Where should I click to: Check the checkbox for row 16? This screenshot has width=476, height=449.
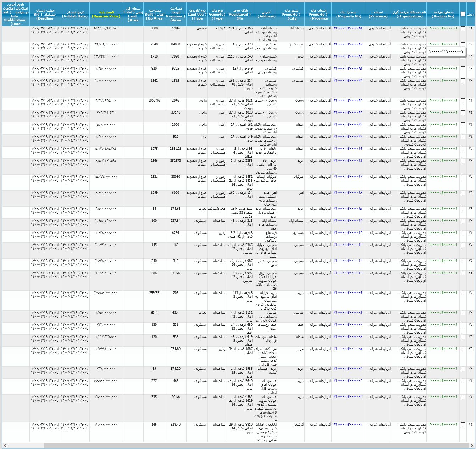(x=463, y=29)
